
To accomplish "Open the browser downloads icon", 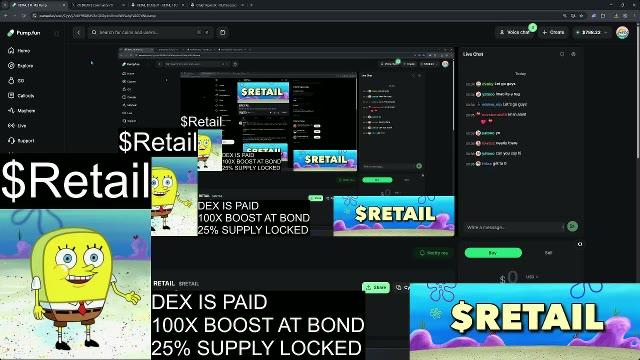I will pyautogui.click(x=616, y=16).
